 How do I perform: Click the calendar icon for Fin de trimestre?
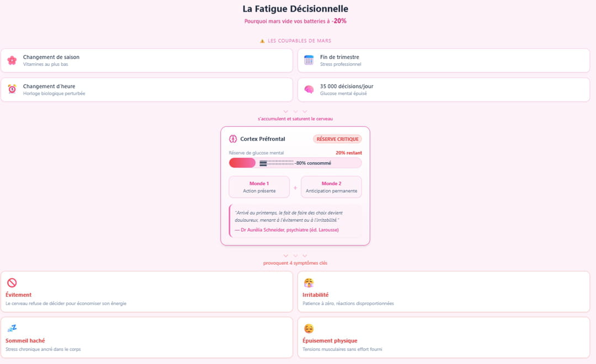[309, 60]
